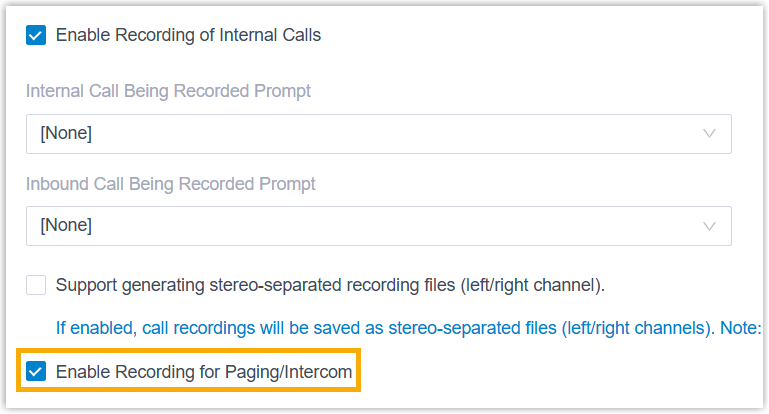Select the [None] value in Internal Call prompt

point(66,133)
